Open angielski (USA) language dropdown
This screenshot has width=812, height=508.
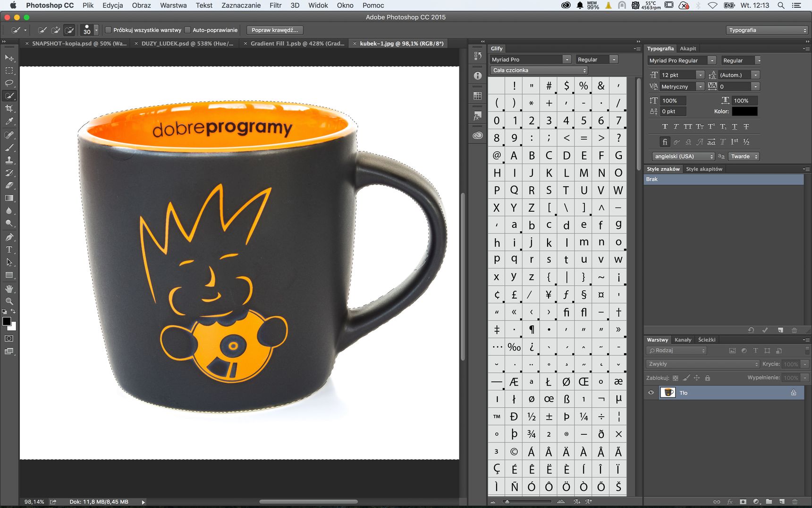[x=684, y=156]
